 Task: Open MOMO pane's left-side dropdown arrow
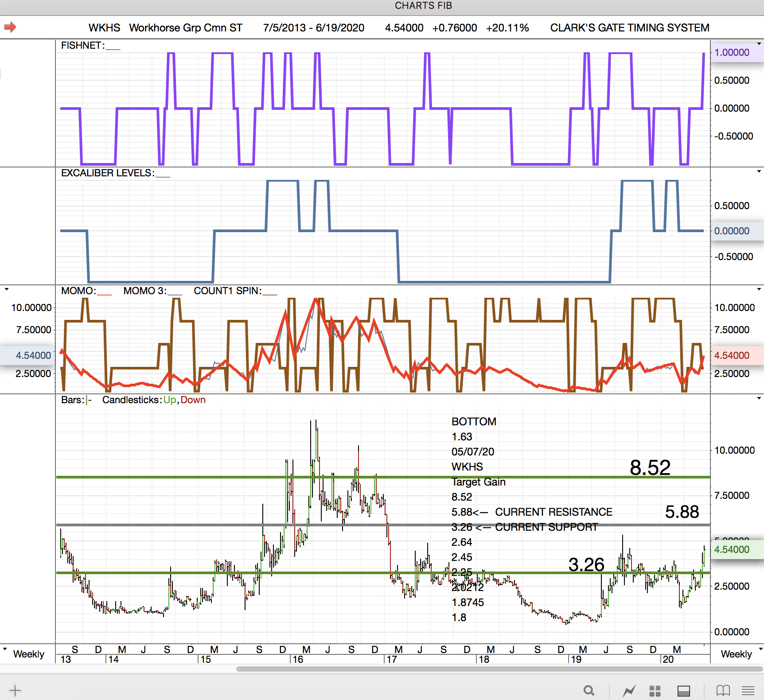click(6, 289)
